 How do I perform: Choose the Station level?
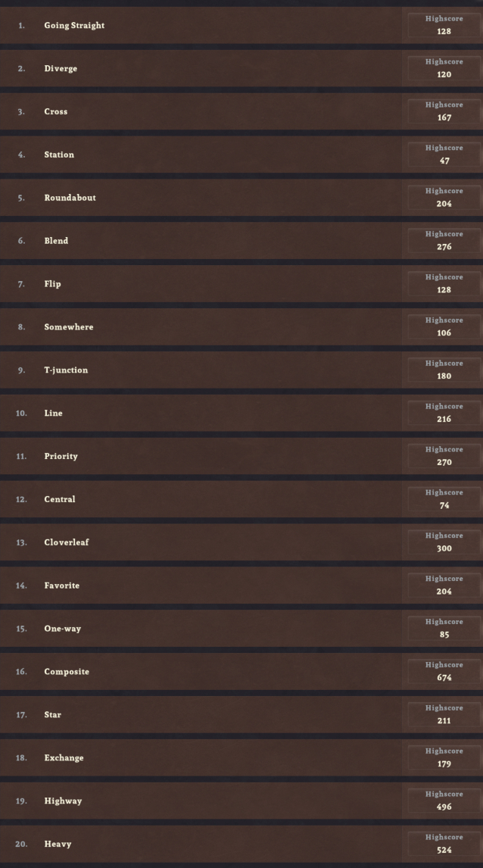[x=241, y=155]
